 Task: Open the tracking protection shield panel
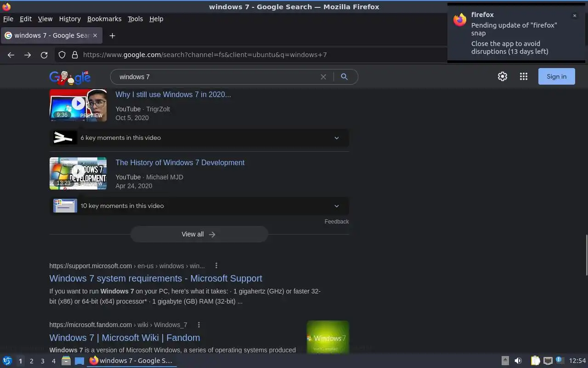pyautogui.click(x=62, y=55)
